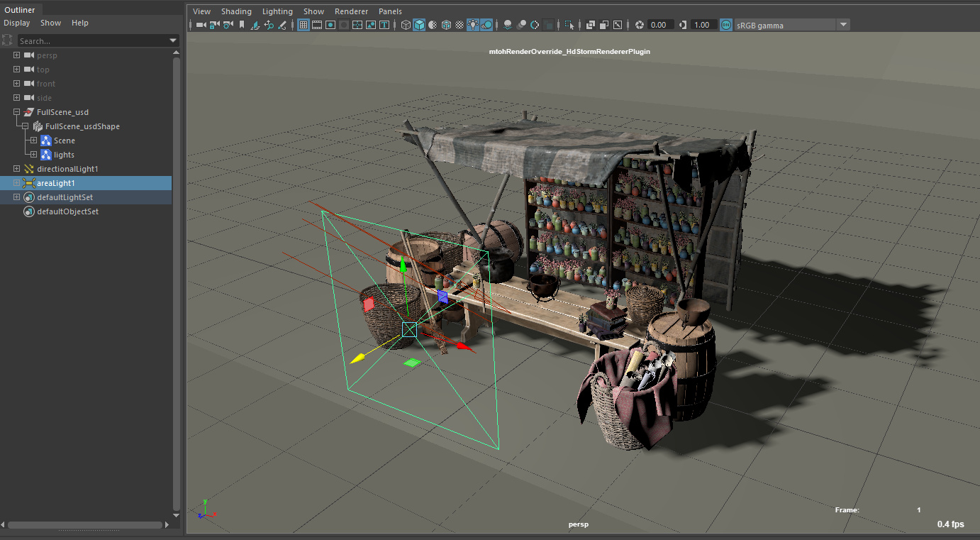Enable the film gate overlay icon
Viewport: 980px width, 540px height.
tap(317, 25)
